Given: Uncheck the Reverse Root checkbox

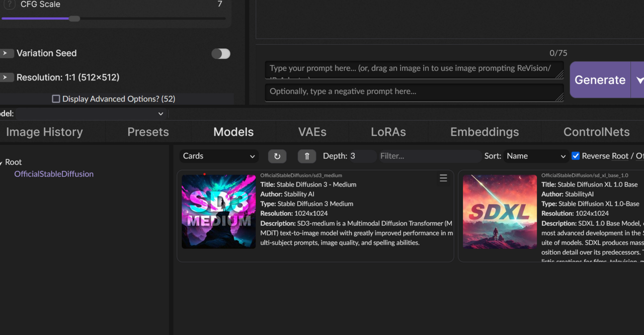Looking at the screenshot, I should point(576,156).
